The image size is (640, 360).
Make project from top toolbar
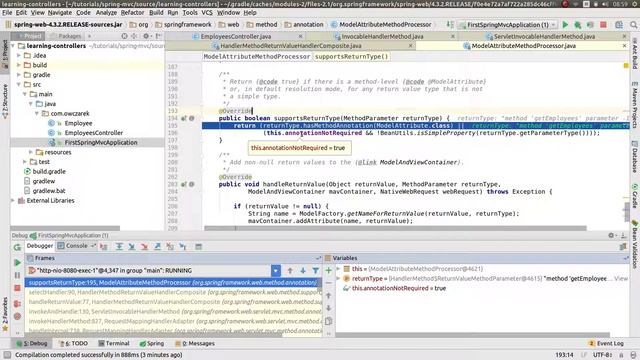pyautogui.click(x=450, y=24)
